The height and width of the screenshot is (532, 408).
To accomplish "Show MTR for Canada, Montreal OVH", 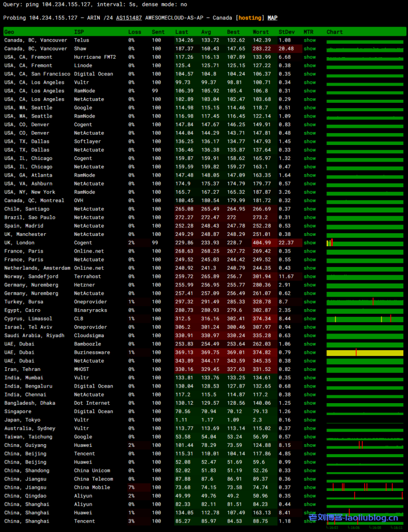I will point(310,201).
